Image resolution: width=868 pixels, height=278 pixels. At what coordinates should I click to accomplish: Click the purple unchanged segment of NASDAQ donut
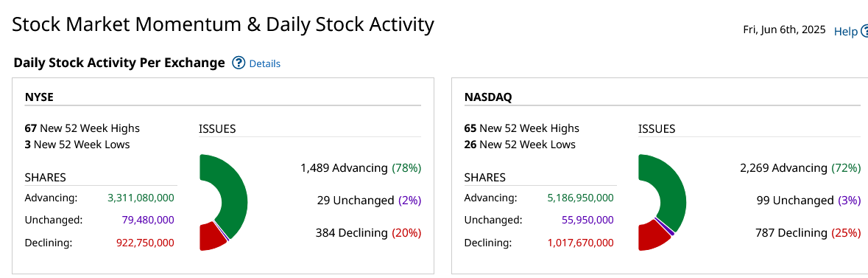[666, 226]
